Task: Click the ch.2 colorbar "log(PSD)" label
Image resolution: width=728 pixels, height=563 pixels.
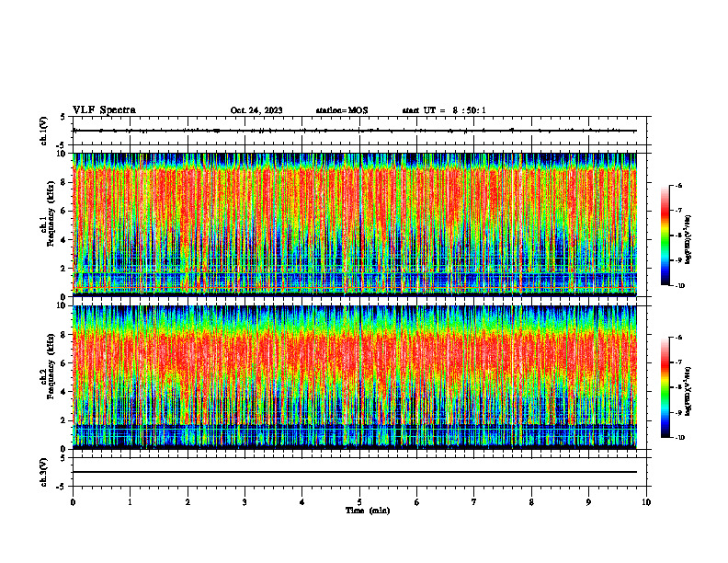Action: [x=688, y=391]
